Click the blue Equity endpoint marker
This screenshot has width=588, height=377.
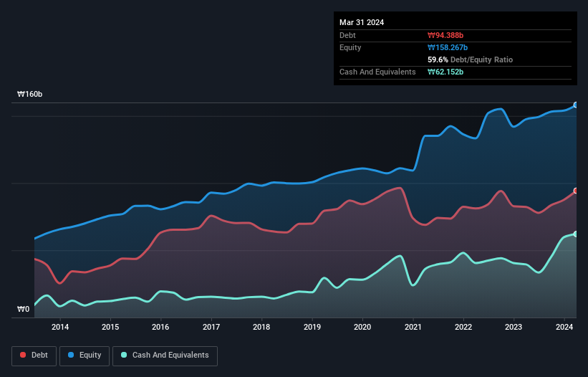(x=576, y=105)
